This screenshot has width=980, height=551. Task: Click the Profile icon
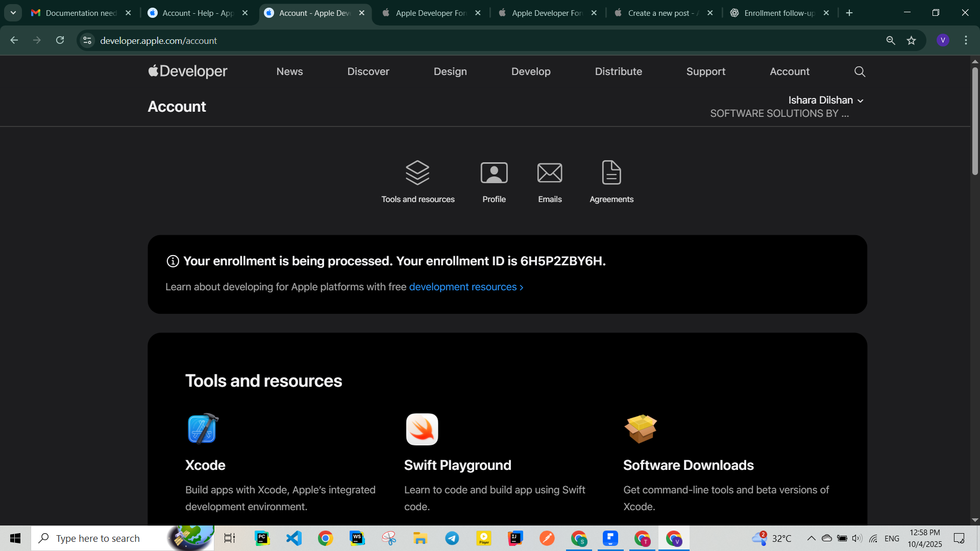(x=494, y=173)
